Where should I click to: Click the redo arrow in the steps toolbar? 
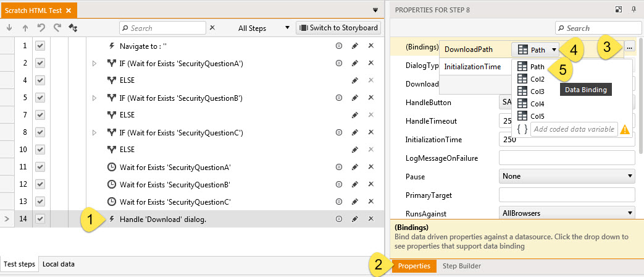pyautogui.click(x=57, y=28)
